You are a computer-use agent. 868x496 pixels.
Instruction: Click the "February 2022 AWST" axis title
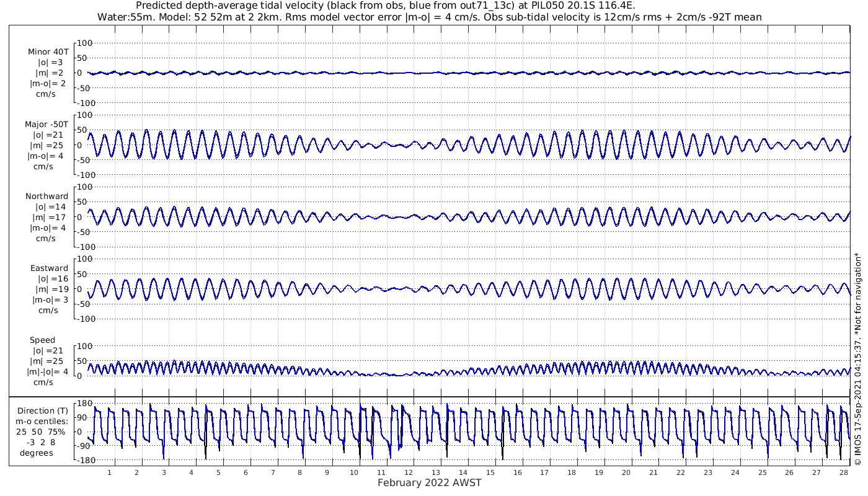[430, 483]
